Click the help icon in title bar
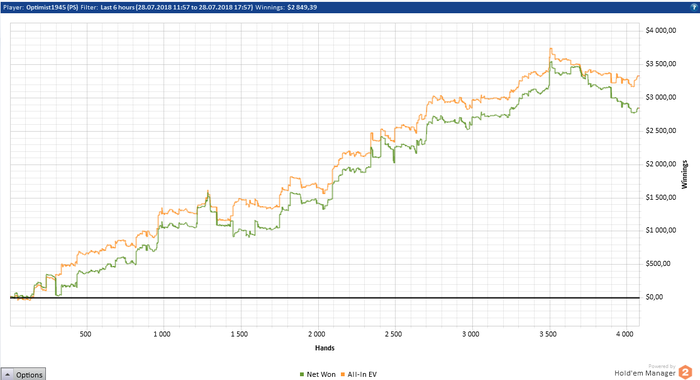 pos(695,7)
